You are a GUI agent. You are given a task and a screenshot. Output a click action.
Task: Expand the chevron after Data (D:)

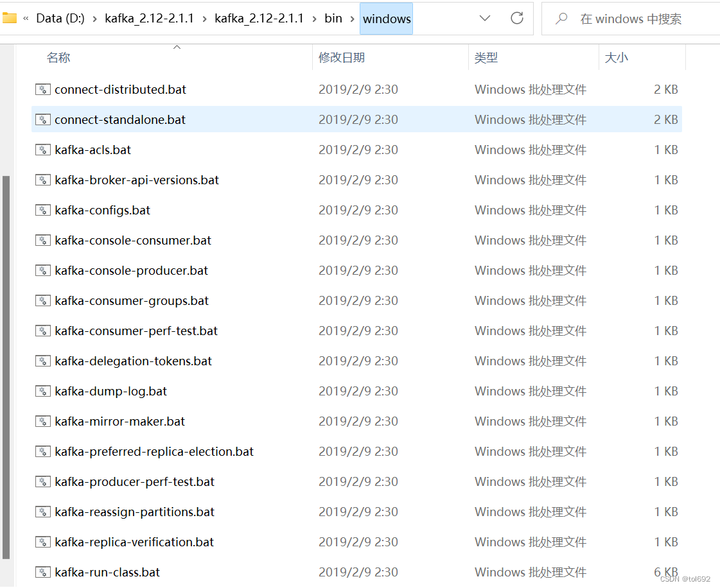click(94, 19)
